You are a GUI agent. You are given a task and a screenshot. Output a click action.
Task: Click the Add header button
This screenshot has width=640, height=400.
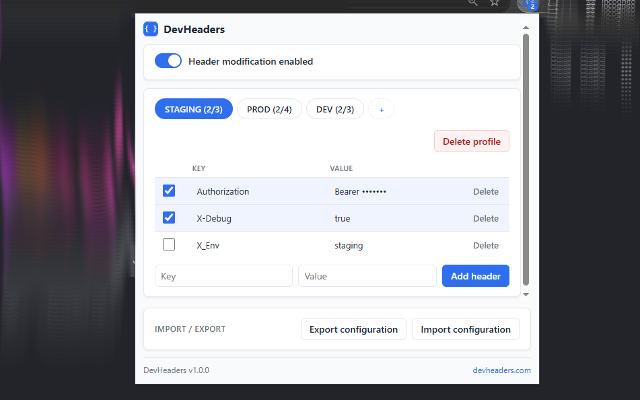(x=476, y=276)
